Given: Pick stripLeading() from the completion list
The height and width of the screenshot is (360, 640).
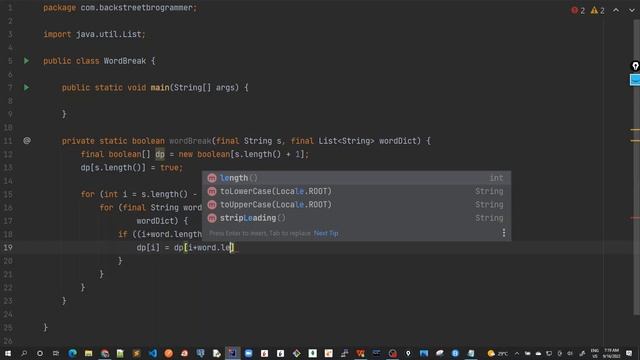Looking at the screenshot, I should point(356,218).
